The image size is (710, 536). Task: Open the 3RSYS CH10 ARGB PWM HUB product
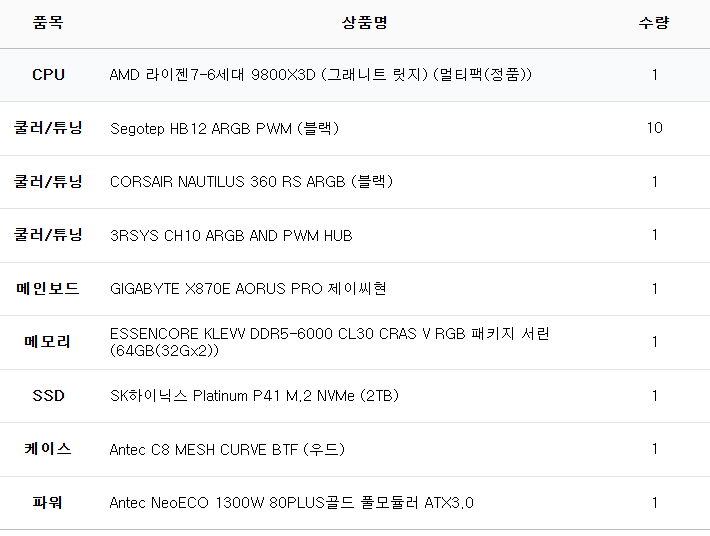[231, 236]
